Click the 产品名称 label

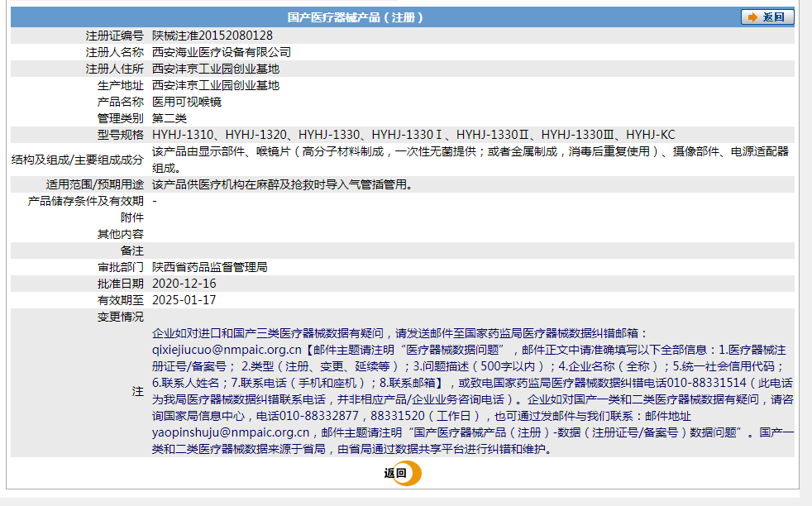[x=120, y=102]
